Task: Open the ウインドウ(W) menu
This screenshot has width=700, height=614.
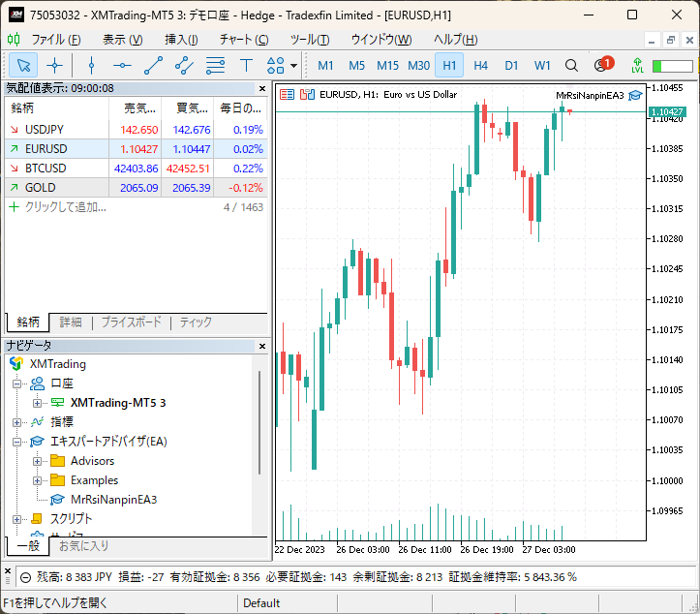Action: (x=381, y=40)
